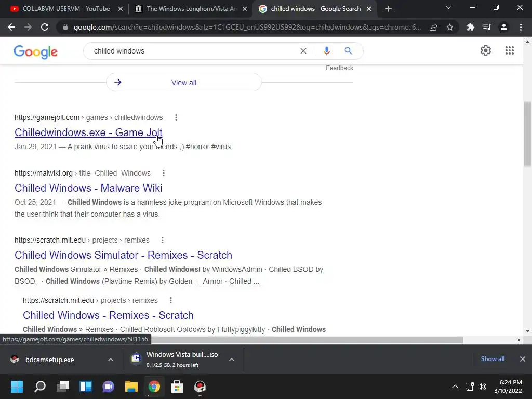This screenshot has height=399, width=532.
Task: Click in the Google search input
Action: pyautogui.click(x=193, y=51)
